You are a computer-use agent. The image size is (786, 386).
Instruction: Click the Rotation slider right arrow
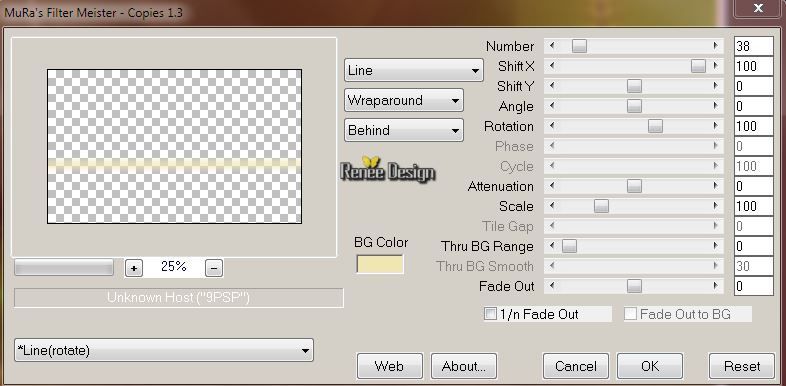click(x=716, y=126)
